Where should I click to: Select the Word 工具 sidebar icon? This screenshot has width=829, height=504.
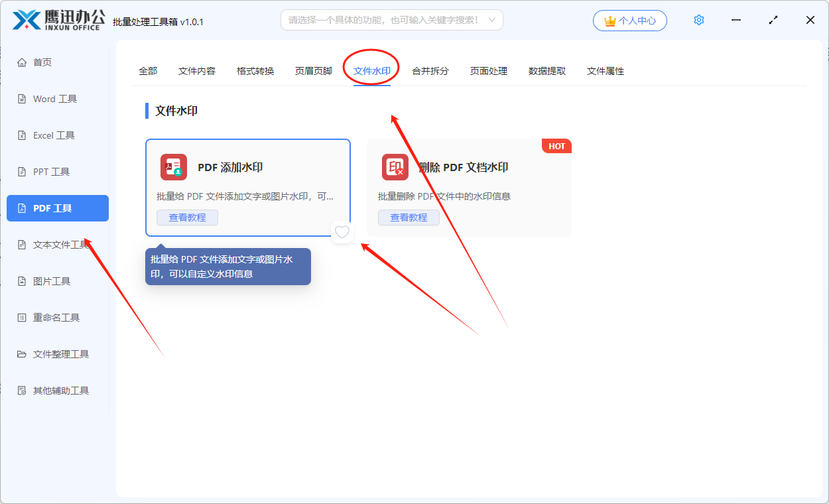coord(22,98)
